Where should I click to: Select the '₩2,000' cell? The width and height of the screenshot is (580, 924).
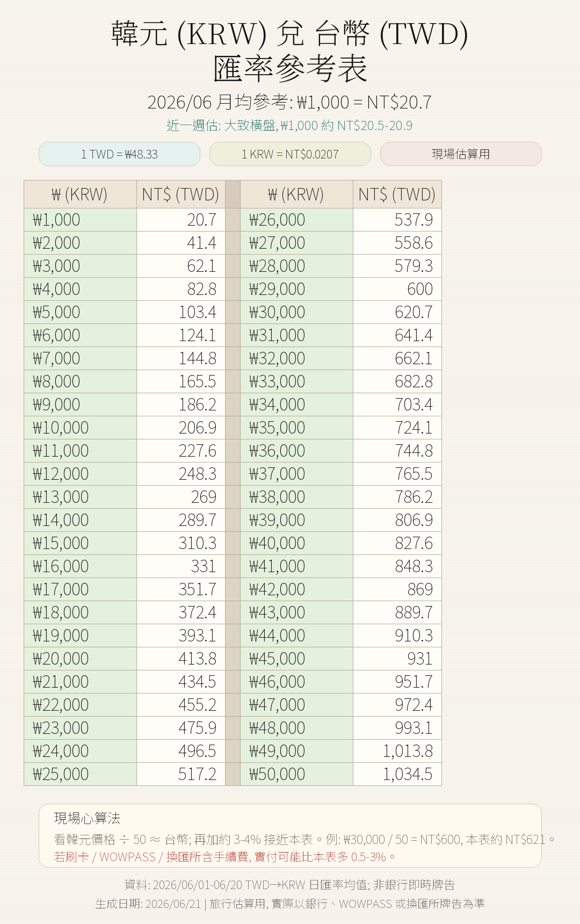pos(81,243)
